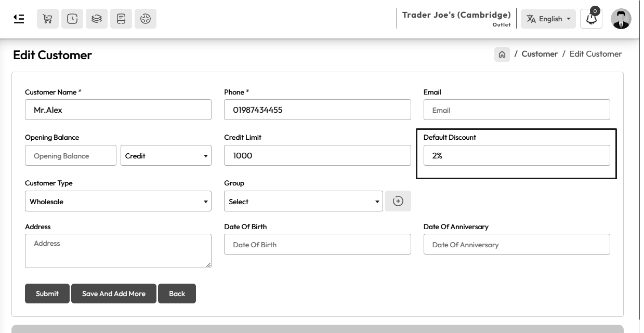Open the clock icon shortcut
This screenshot has width=644, height=333.
72,19
